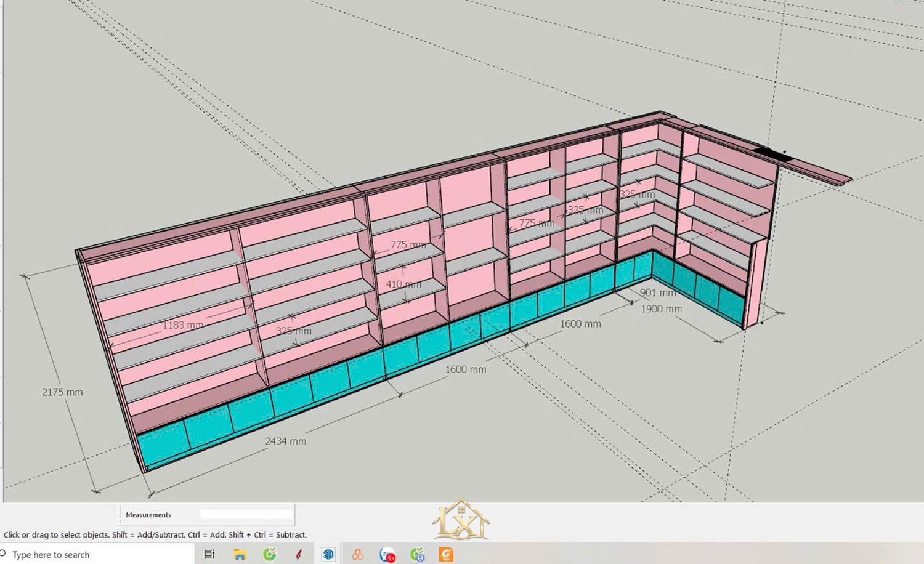The height and width of the screenshot is (564, 924).
Task: Launch the green Coc Coc browser icon
Action: tap(270, 554)
